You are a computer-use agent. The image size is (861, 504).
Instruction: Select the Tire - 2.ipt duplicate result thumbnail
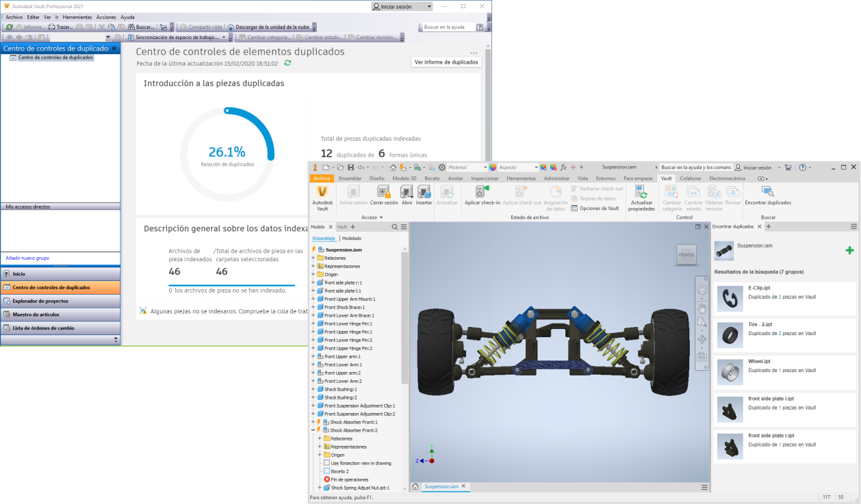click(729, 334)
